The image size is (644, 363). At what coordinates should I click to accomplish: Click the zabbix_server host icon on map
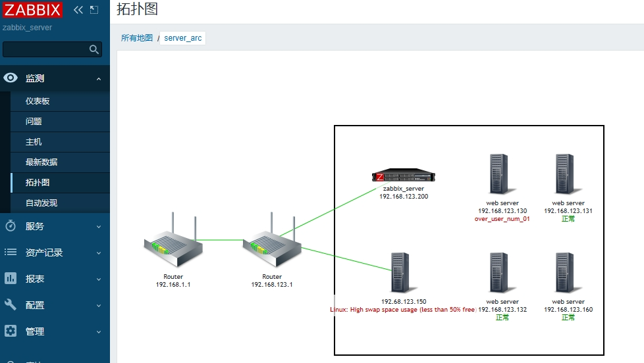click(x=404, y=176)
